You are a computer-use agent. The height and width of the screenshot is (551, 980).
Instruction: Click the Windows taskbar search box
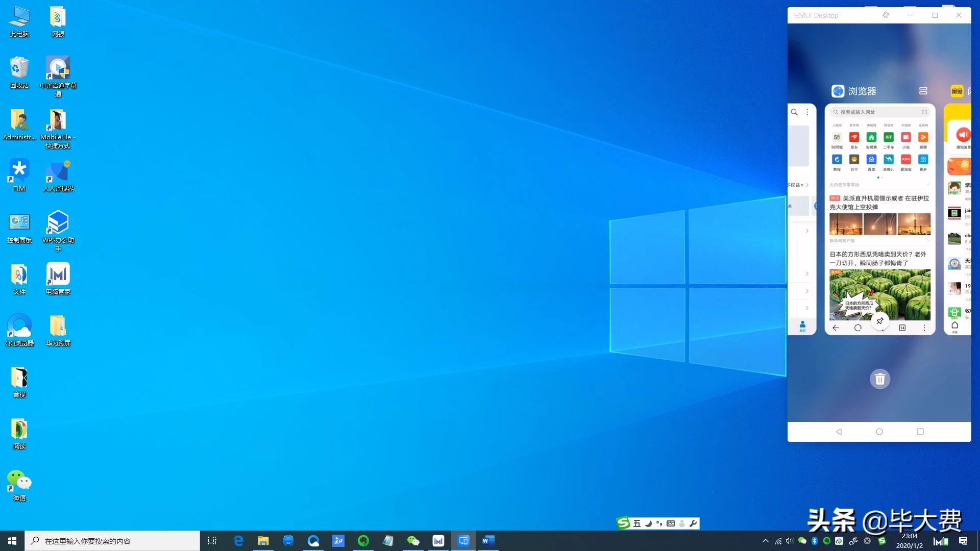coord(112,541)
